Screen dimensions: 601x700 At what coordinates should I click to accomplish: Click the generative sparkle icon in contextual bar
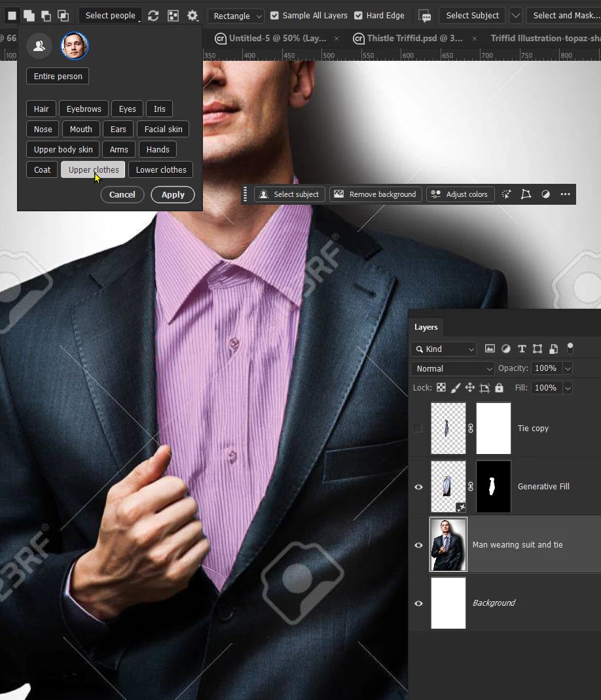[506, 194]
